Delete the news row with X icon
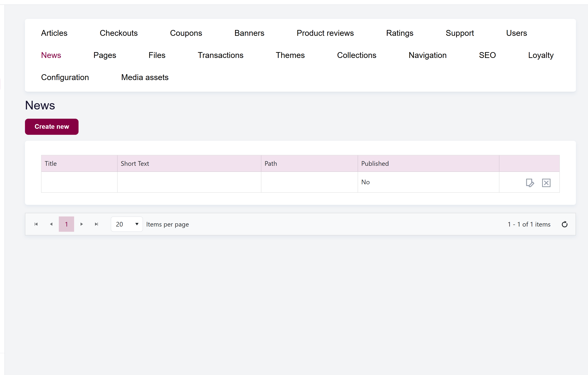Screen dimensions: 588x375 546,183
